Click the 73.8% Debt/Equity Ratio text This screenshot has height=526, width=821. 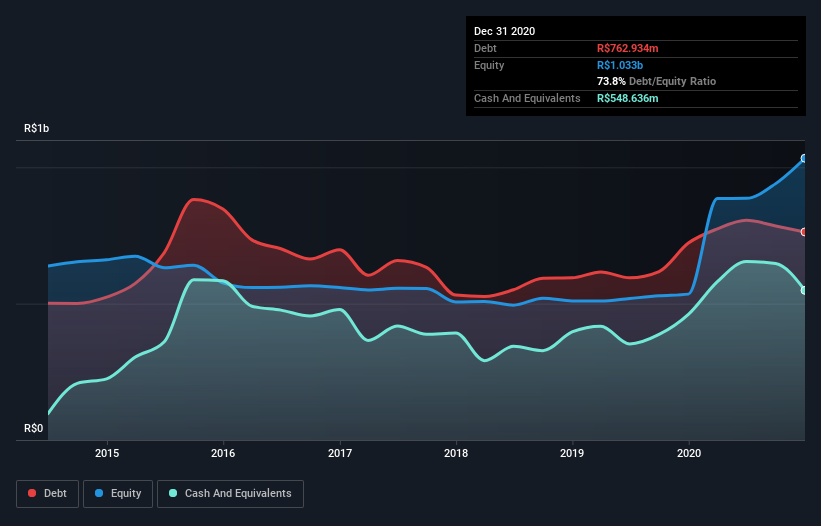pyautogui.click(x=656, y=81)
